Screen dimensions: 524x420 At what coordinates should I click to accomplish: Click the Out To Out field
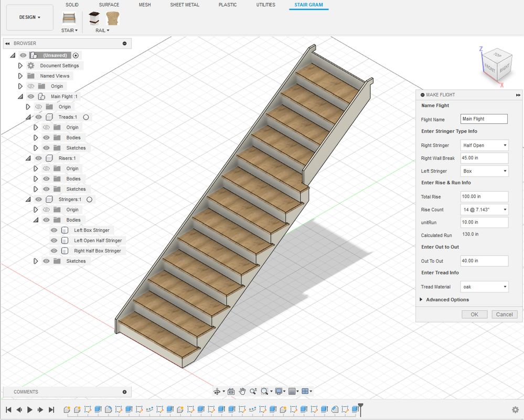pyautogui.click(x=485, y=261)
